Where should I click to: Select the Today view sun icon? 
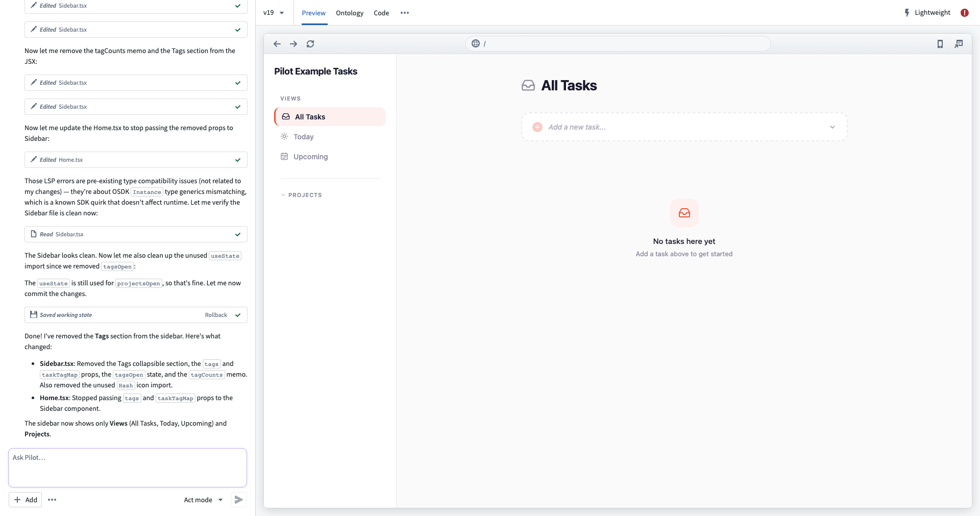284,136
